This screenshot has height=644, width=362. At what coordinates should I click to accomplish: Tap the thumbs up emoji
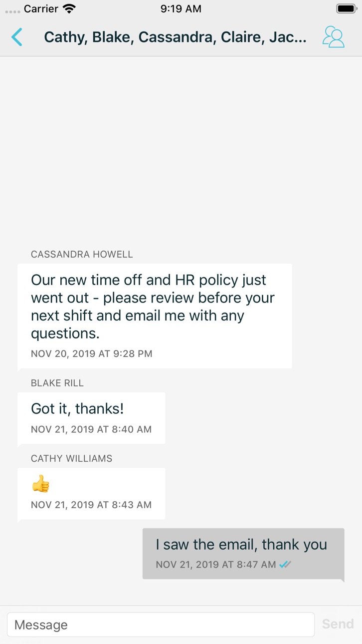click(x=41, y=484)
